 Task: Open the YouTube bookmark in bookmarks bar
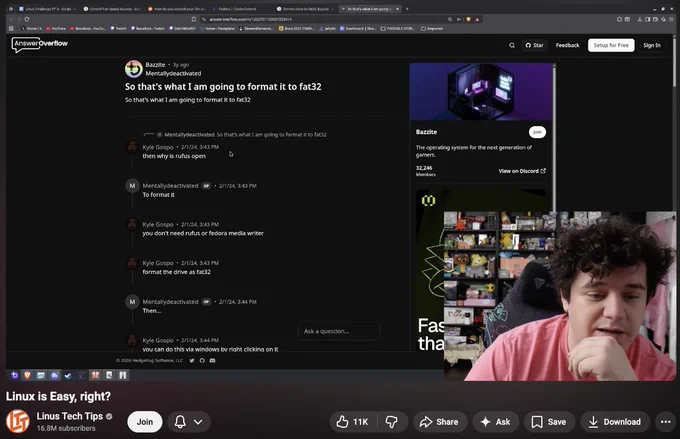click(55, 29)
